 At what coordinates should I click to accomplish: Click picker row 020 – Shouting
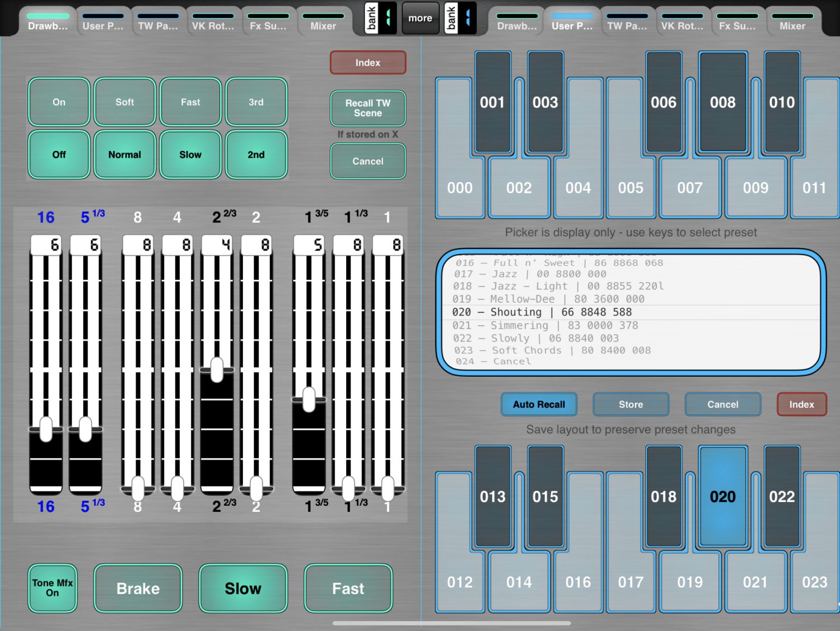click(x=631, y=312)
